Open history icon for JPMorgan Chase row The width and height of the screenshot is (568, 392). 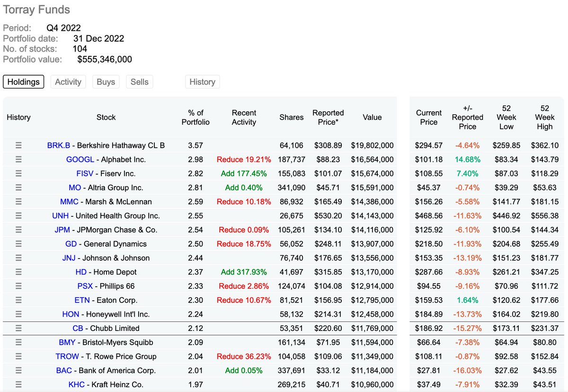click(x=18, y=230)
